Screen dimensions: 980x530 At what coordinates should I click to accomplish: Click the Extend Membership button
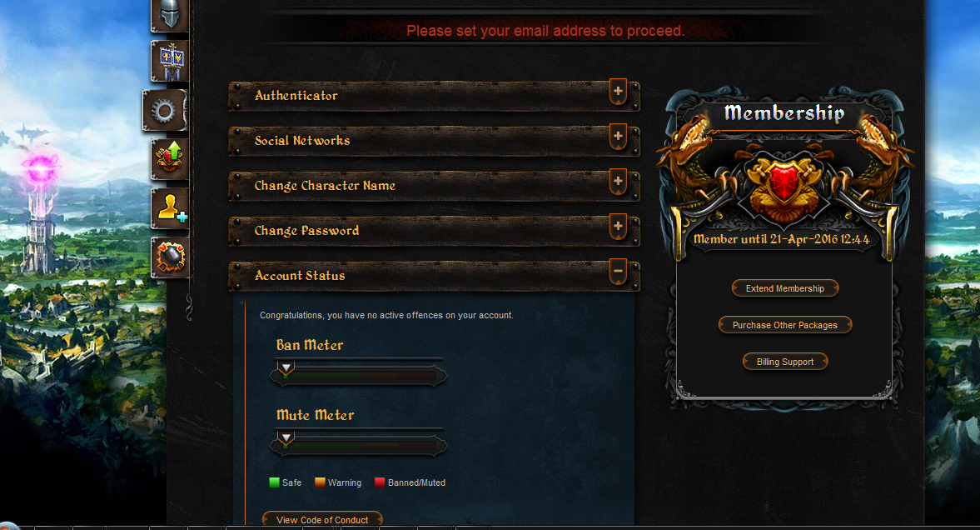(785, 288)
